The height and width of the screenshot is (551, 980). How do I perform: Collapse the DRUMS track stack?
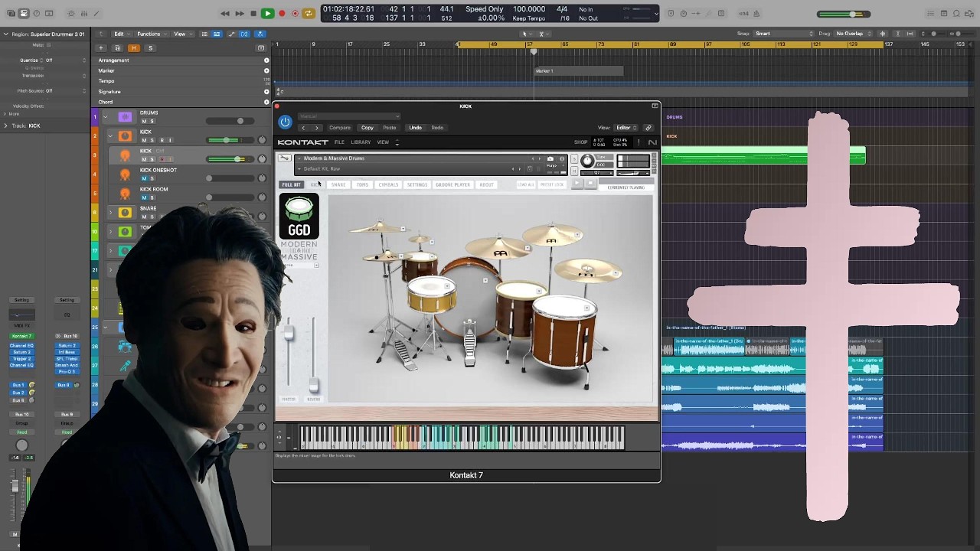(x=105, y=117)
